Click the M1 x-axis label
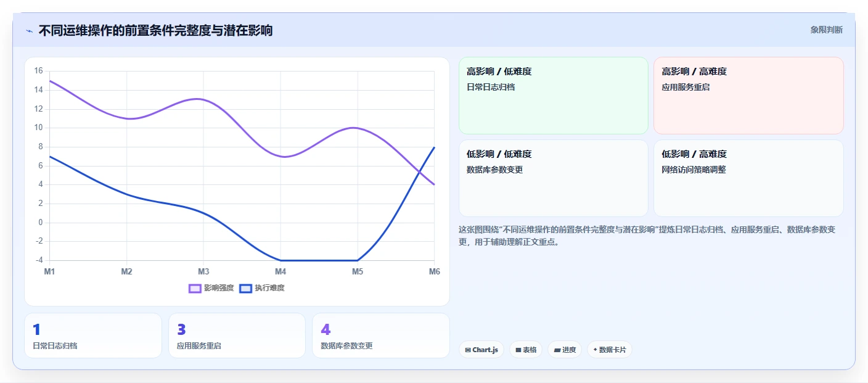Viewport: 868px width, 383px height. coord(49,271)
